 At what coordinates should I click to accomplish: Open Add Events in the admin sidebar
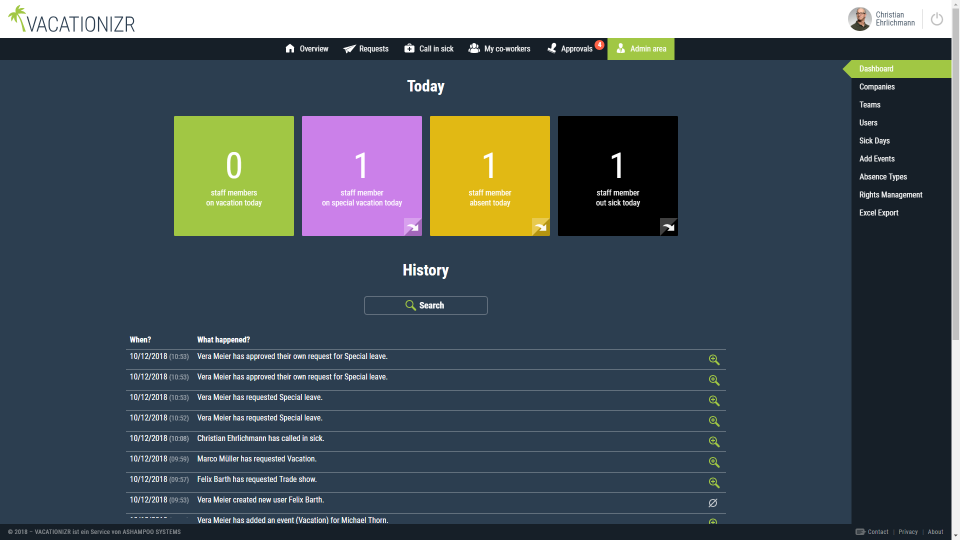[x=877, y=159]
